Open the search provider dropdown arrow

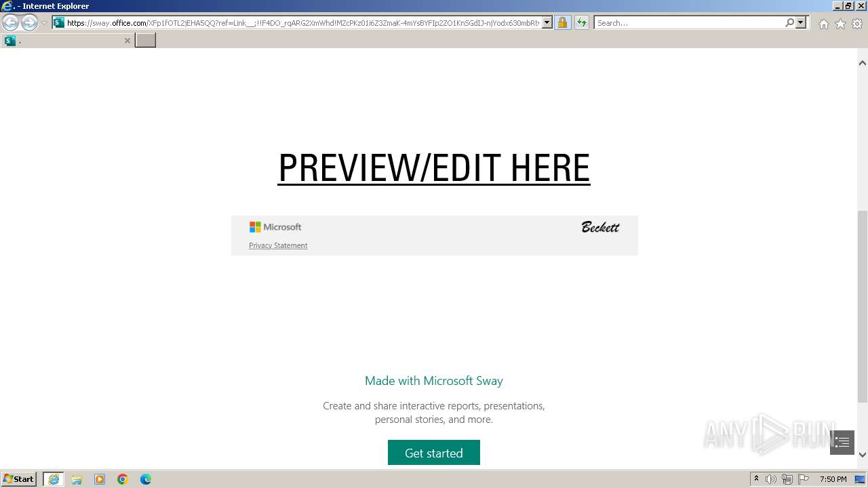coord(801,22)
